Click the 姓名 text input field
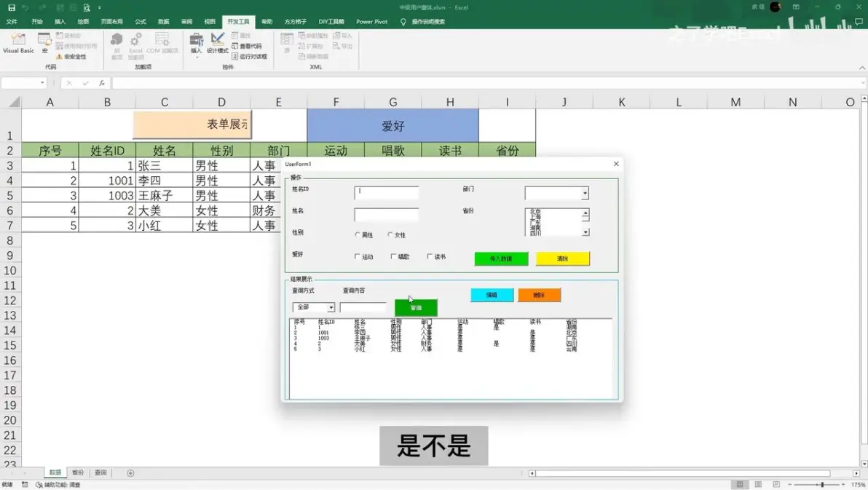868x490 pixels. click(386, 215)
